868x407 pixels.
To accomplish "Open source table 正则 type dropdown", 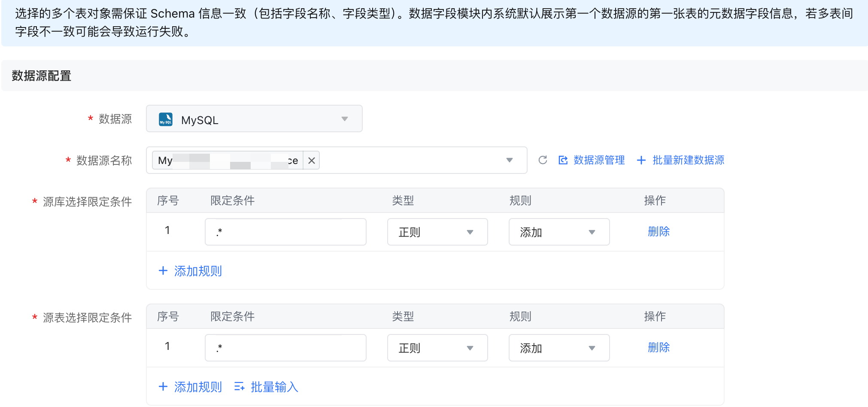I will click(x=437, y=348).
